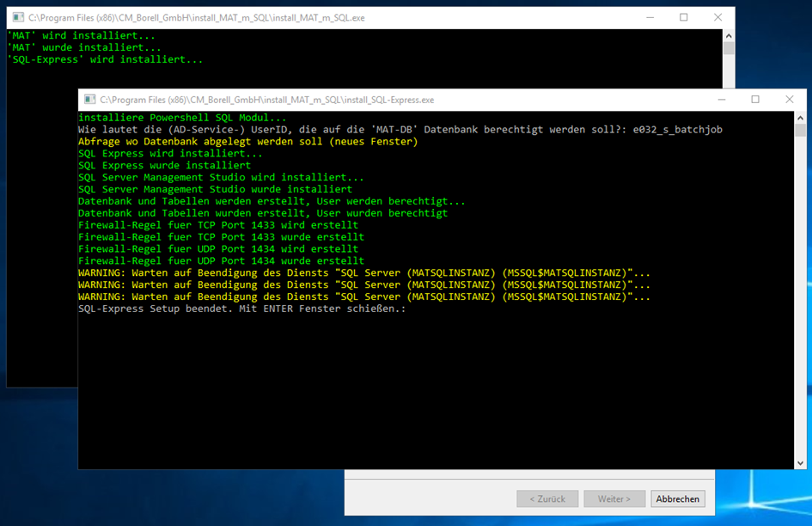Click line "Datenbank und Tabellen wurden erstellt"
This screenshot has height=526, width=812.
click(x=192, y=213)
